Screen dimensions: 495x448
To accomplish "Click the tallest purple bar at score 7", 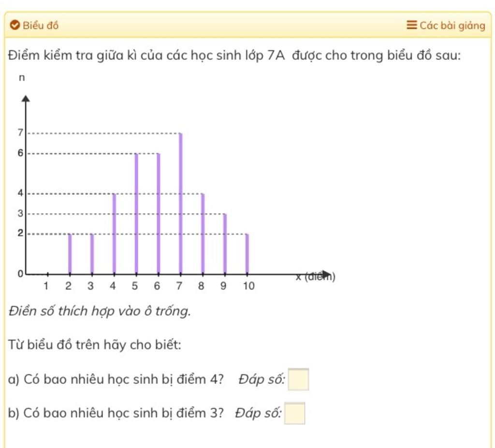I will [x=181, y=203].
